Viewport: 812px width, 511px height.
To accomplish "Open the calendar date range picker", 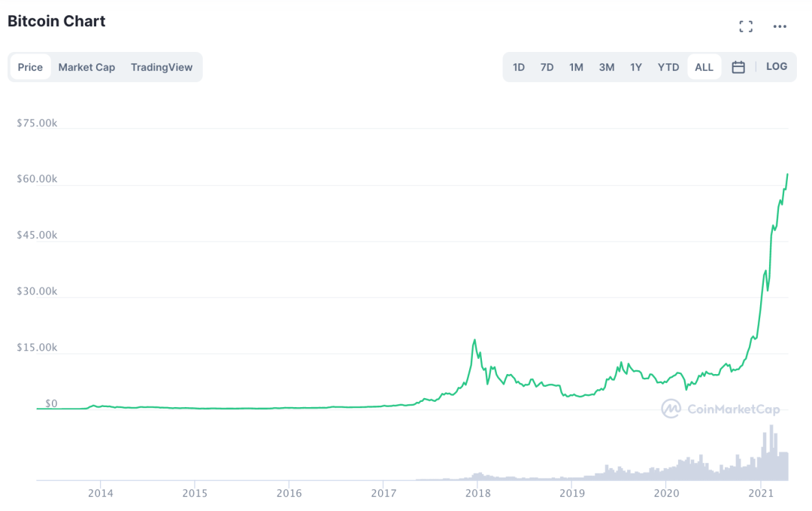I will 738,67.
